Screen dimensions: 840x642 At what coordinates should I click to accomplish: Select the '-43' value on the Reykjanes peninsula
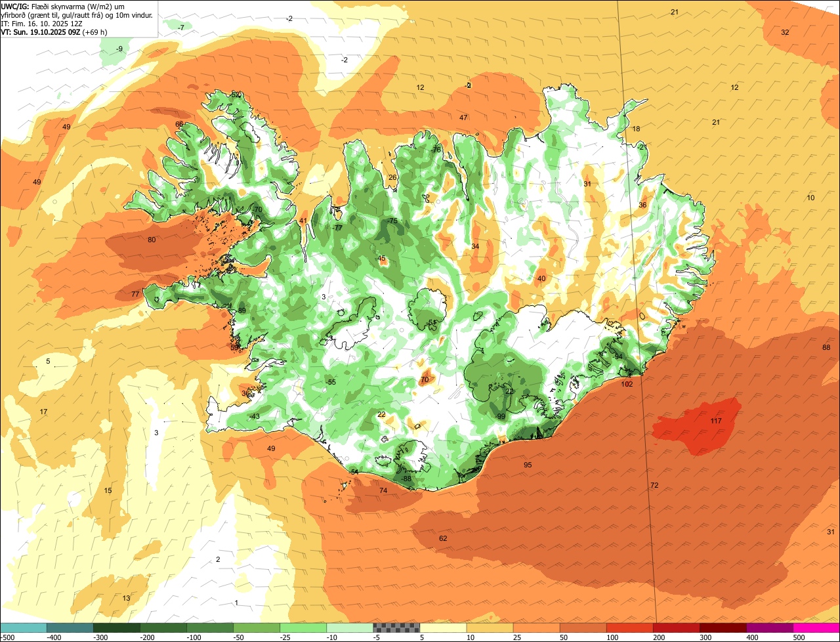tap(255, 416)
